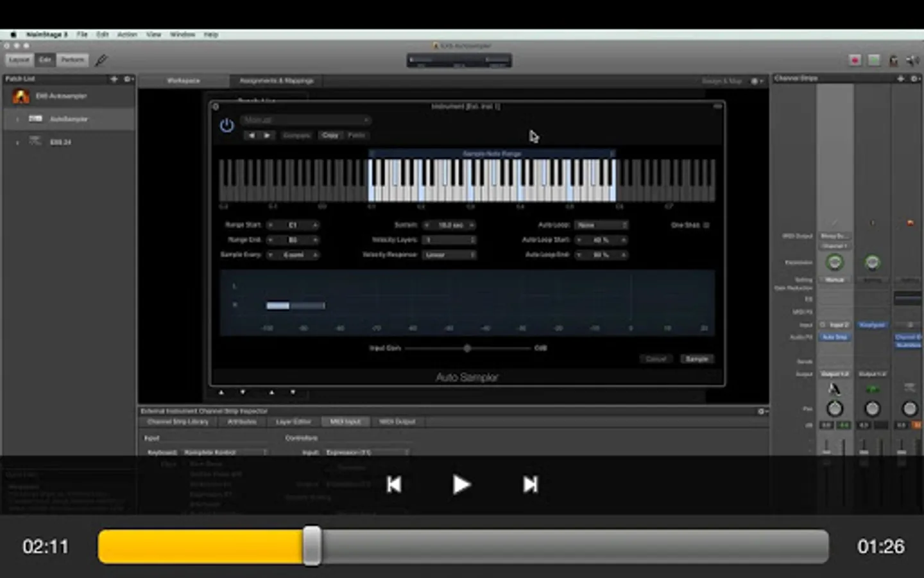Add a patch with Patch List plus icon

click(114, 79)
